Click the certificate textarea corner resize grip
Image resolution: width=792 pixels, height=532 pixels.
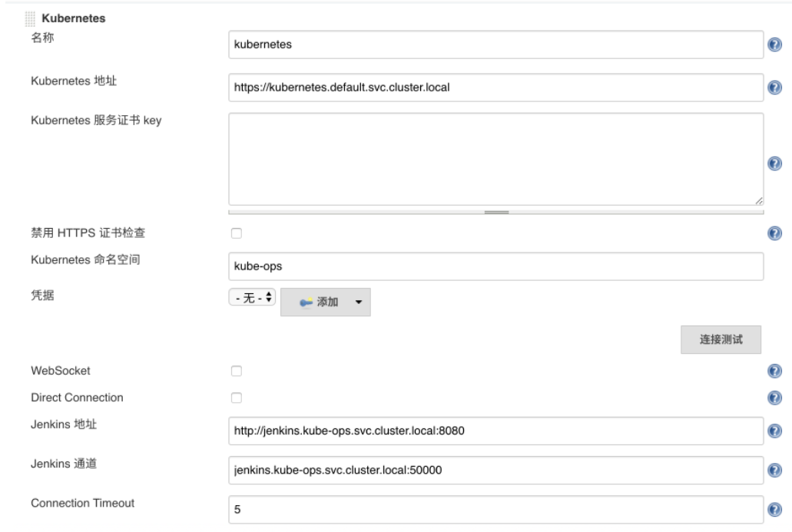[759, 201]
